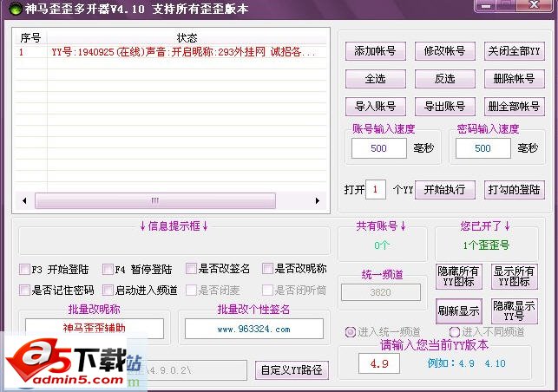Click the 批量改昵称 text field

[x=95, y=328]
